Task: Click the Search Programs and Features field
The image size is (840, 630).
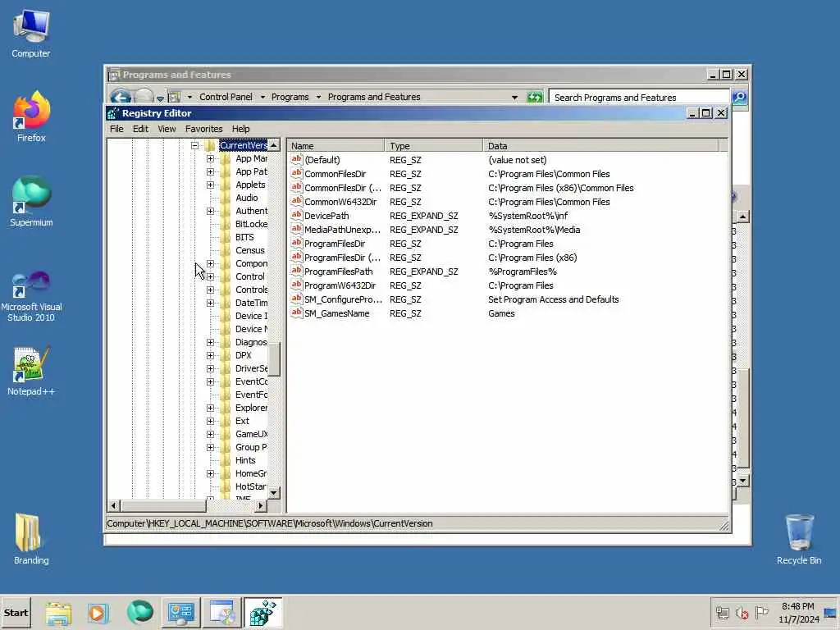Action: tap(639, 98)
